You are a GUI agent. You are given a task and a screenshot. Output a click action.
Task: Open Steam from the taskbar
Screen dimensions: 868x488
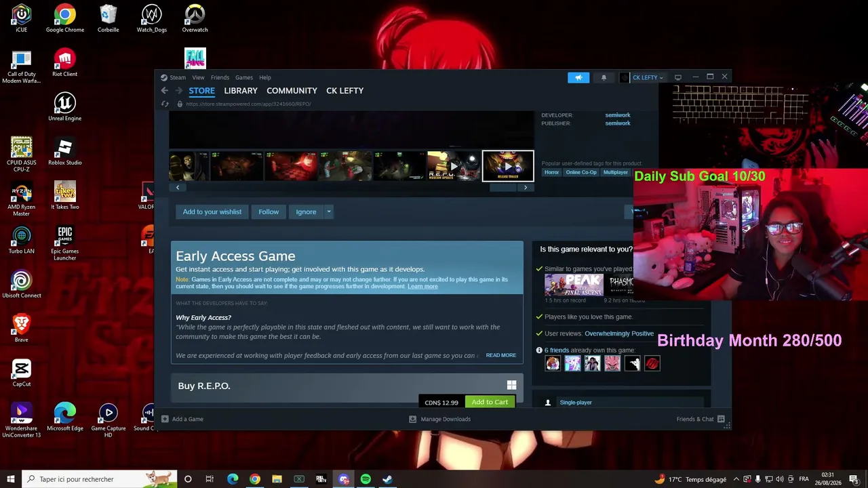[x=387, y=479]
